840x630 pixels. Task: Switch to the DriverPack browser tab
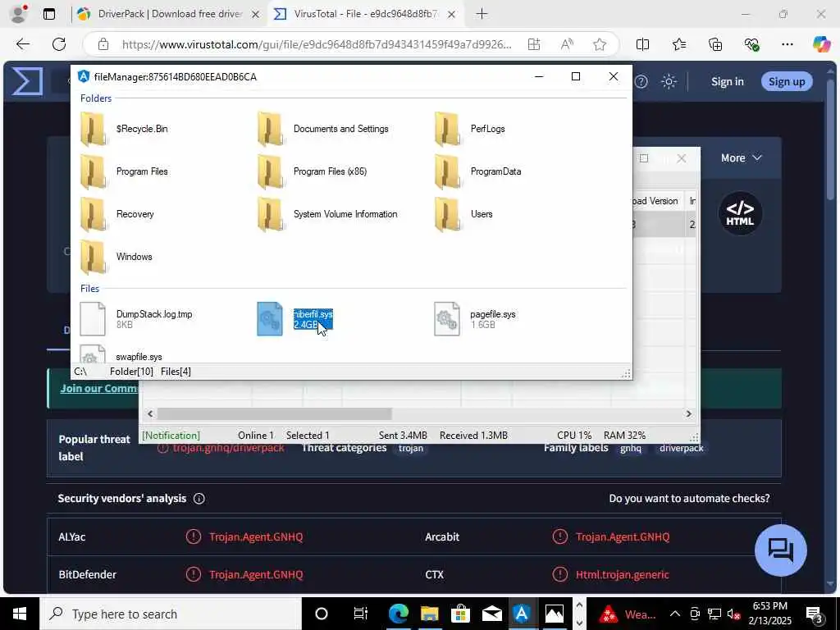(x=169, y=14)
